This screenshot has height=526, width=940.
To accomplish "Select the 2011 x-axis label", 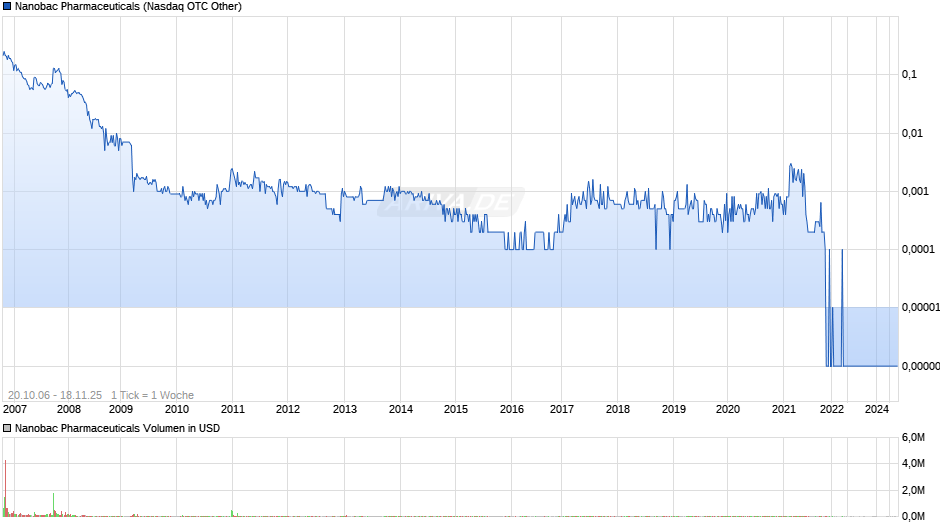I will tap(233, 409).
